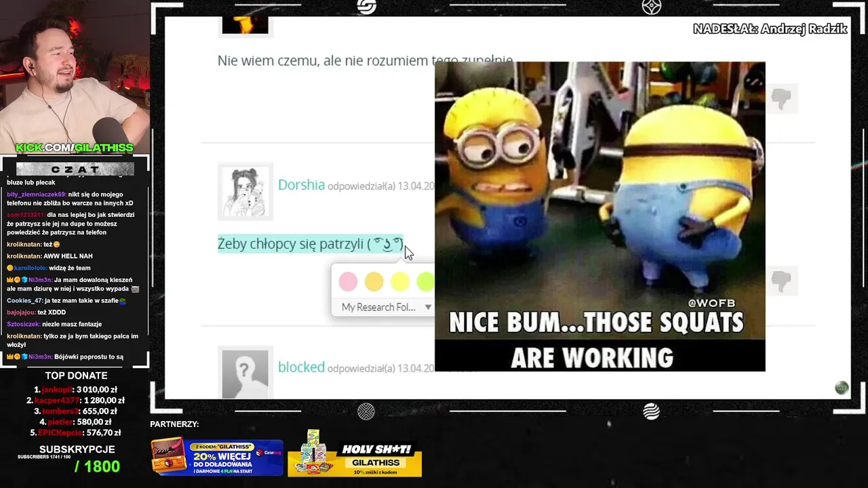
Task: Click the '/ 1800' subscription goal
Action: pyautogui.click(x=97, y=466)
